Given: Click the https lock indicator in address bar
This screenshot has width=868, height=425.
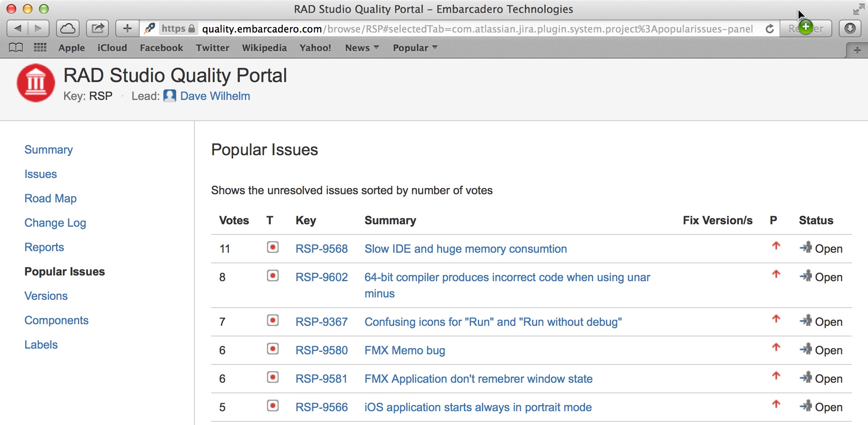Looking at the screenshot, I should (179, 28).
